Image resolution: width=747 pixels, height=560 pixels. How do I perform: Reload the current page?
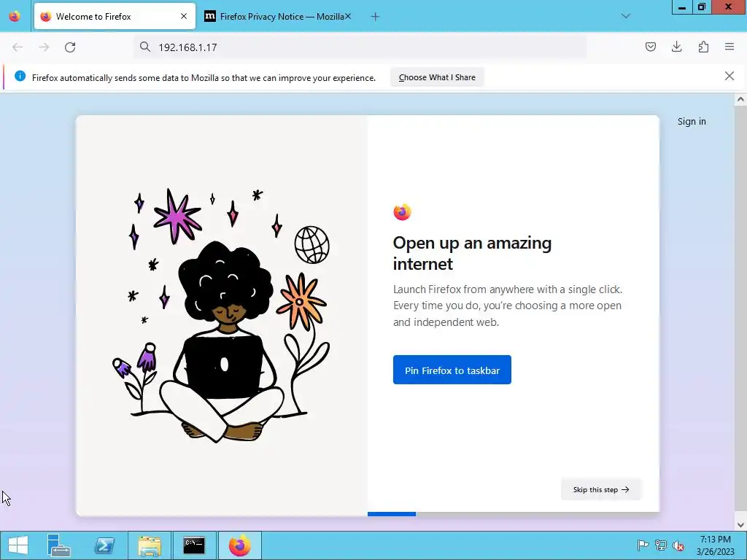coord(70,47)
